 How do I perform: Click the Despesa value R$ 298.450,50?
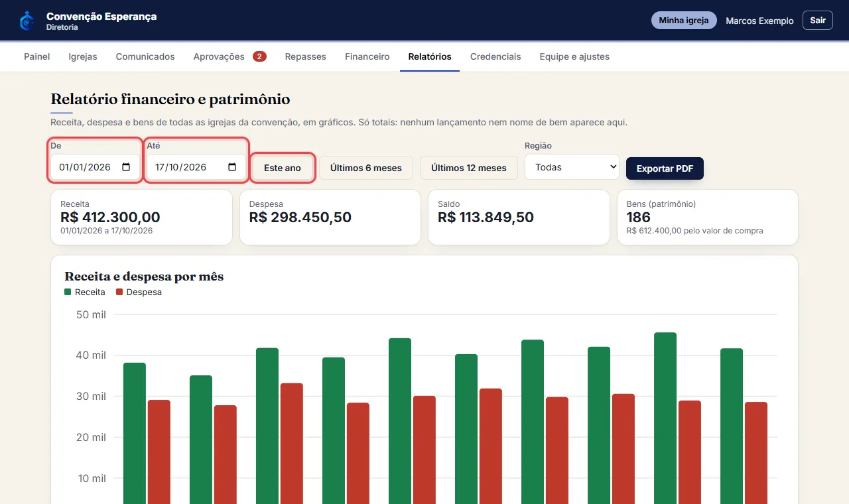coord(300,217)
